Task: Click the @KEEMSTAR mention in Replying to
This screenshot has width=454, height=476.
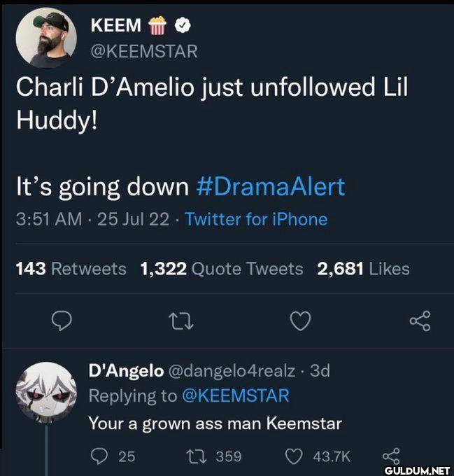Action: pos(235,395)
